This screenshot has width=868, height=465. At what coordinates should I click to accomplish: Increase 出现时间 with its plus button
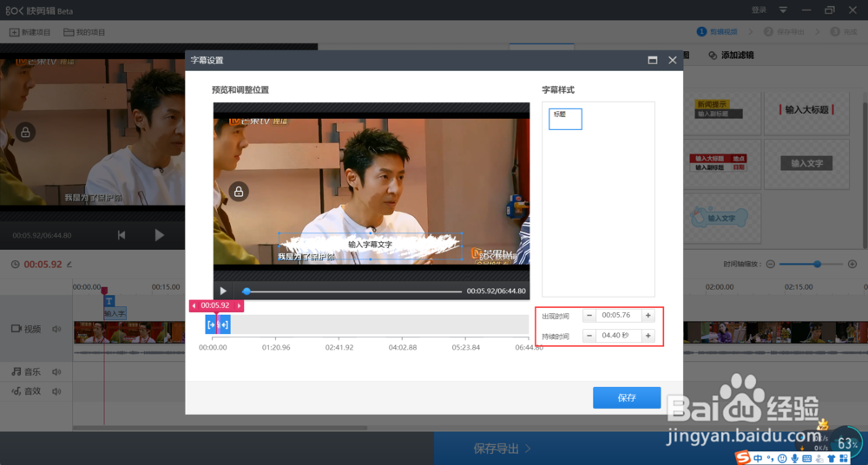648,316
